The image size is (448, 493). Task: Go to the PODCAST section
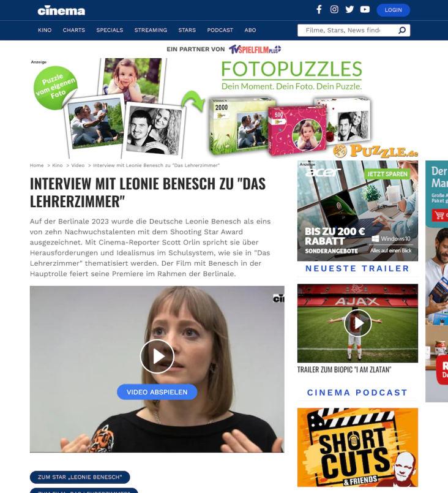pyautogui.click(x=220, y=30)
